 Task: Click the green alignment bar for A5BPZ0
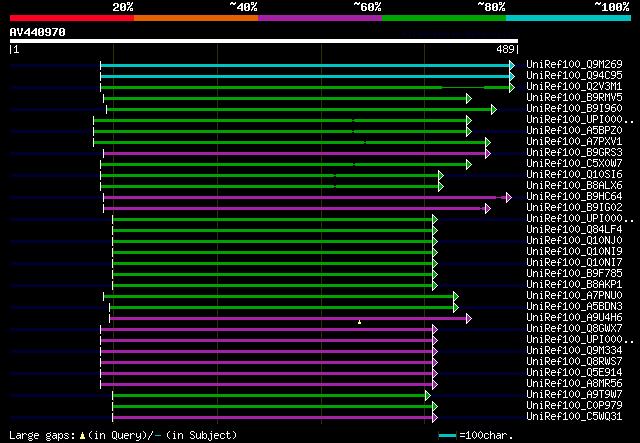point(280,131)
